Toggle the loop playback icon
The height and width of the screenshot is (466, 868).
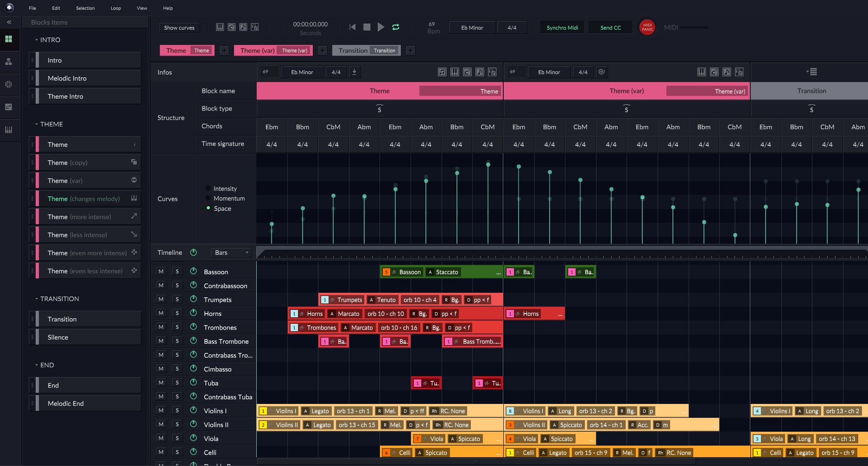[396, 27]
